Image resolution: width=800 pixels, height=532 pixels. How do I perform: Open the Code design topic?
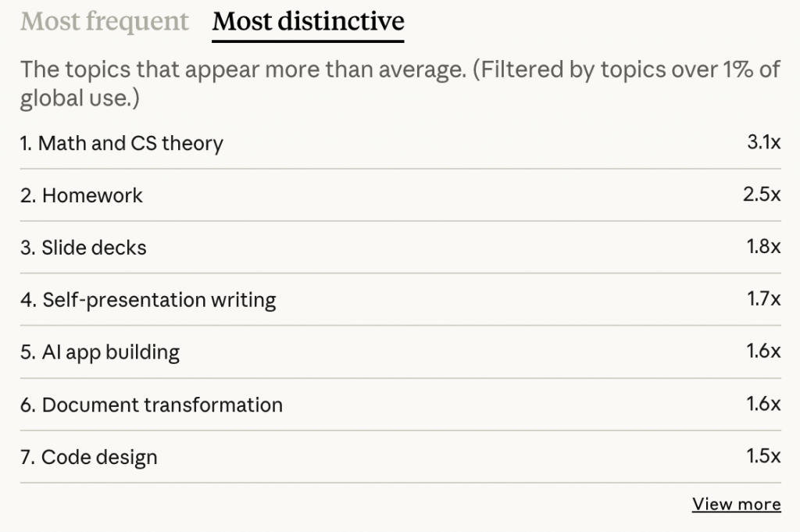(x=99, y=458)
